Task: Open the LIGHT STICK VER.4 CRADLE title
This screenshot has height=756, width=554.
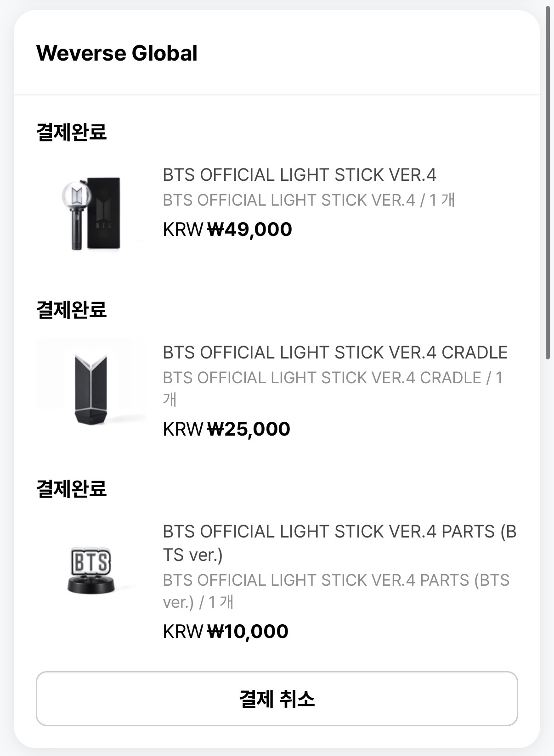Action: pyautogui.click(x=335, y=353)
